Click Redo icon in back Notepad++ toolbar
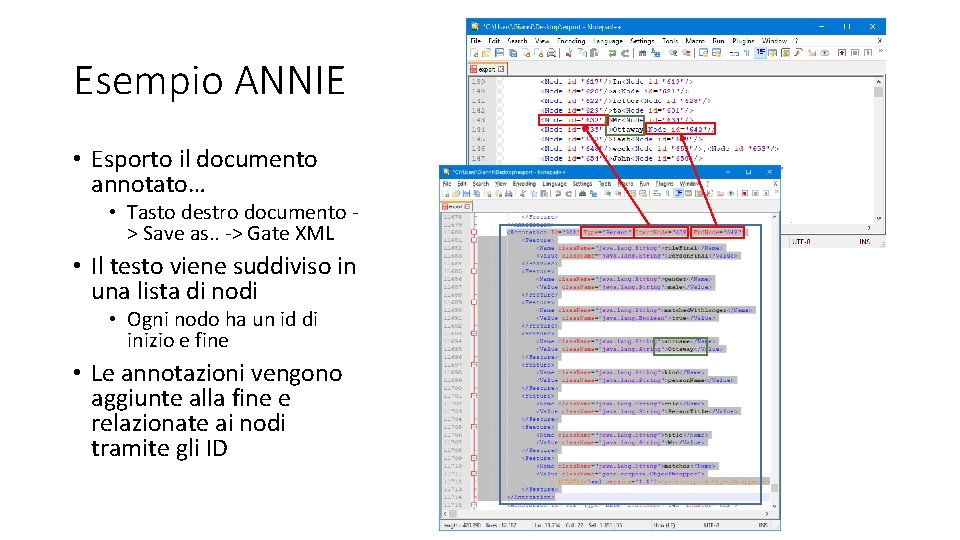960x540 pixels. point(626,53)
